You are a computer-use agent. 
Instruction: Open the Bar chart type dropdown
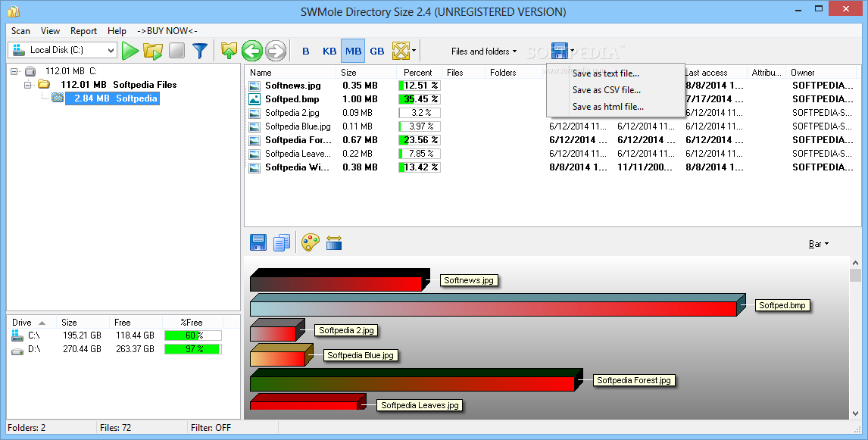[819, 244]
